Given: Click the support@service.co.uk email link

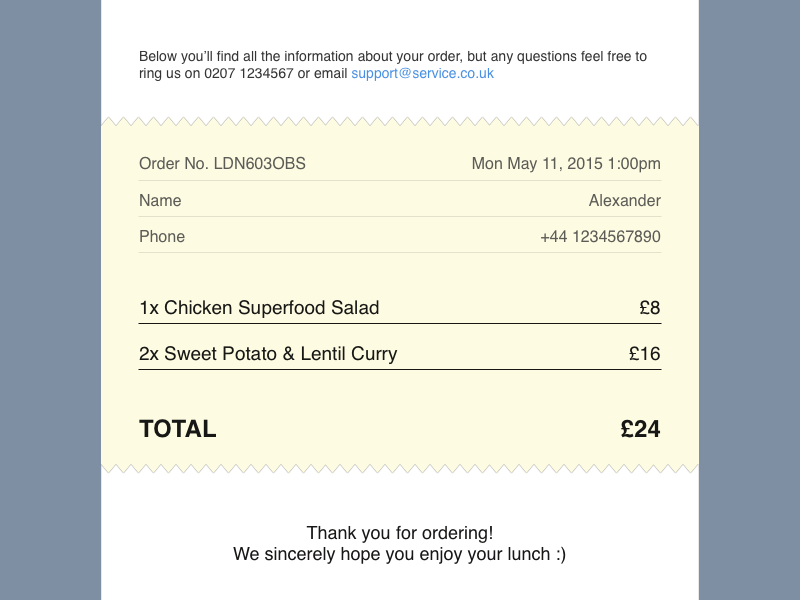Looking at the screenshot, I should click(422, 73).
